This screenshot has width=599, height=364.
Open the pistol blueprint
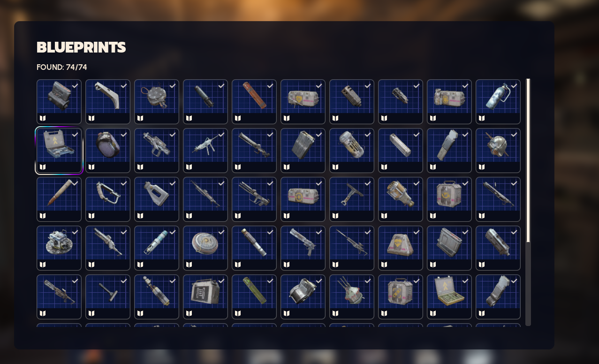pyautogui.click(x=303, y=248)
